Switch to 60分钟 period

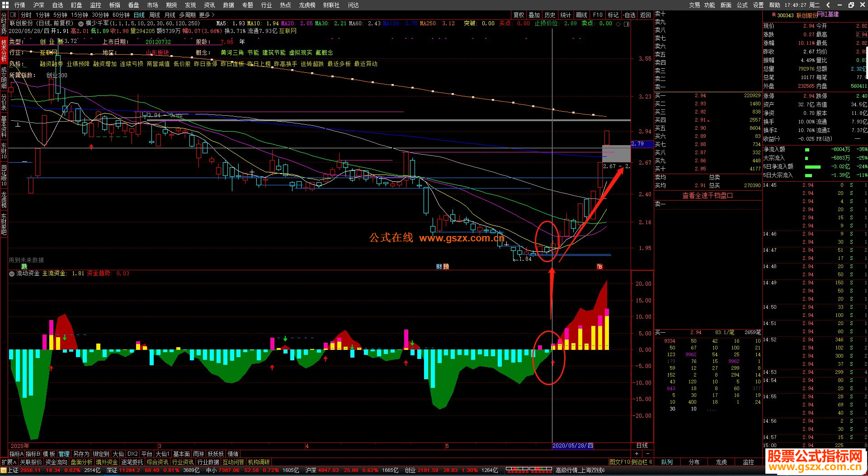click(x=121, y=15)
